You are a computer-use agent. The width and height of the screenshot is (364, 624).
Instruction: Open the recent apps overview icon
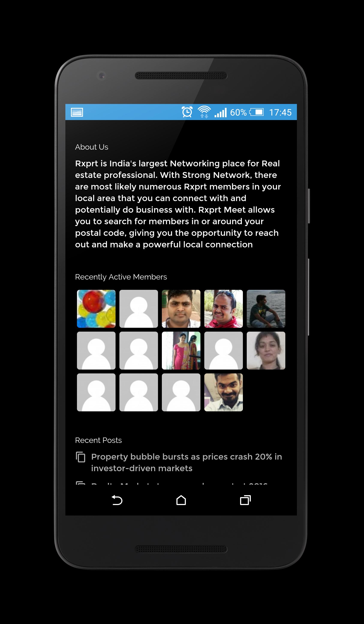click(245, 500)
